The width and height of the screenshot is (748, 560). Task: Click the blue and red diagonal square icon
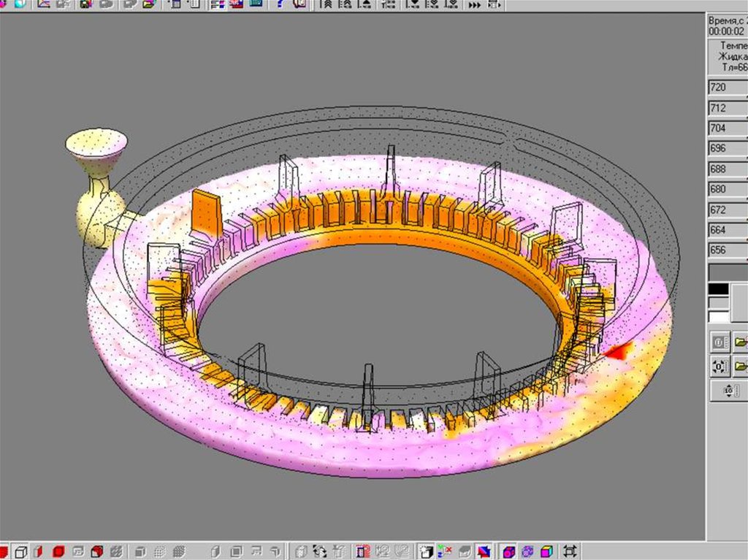click(x=483, y=551)
